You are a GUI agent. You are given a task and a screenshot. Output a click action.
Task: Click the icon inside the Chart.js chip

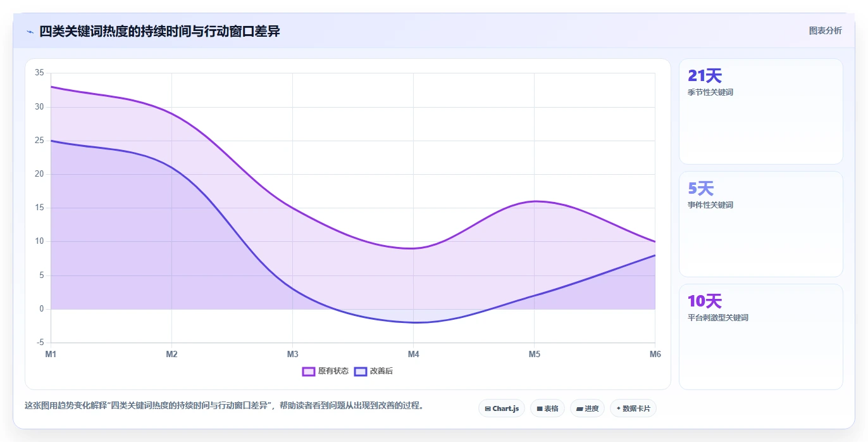click(x=488, y=409)
